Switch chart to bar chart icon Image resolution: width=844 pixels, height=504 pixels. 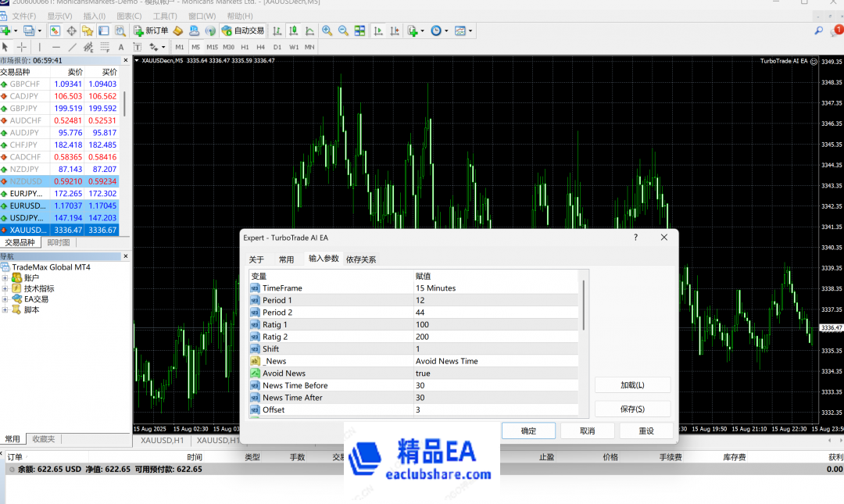pos(277,30)
